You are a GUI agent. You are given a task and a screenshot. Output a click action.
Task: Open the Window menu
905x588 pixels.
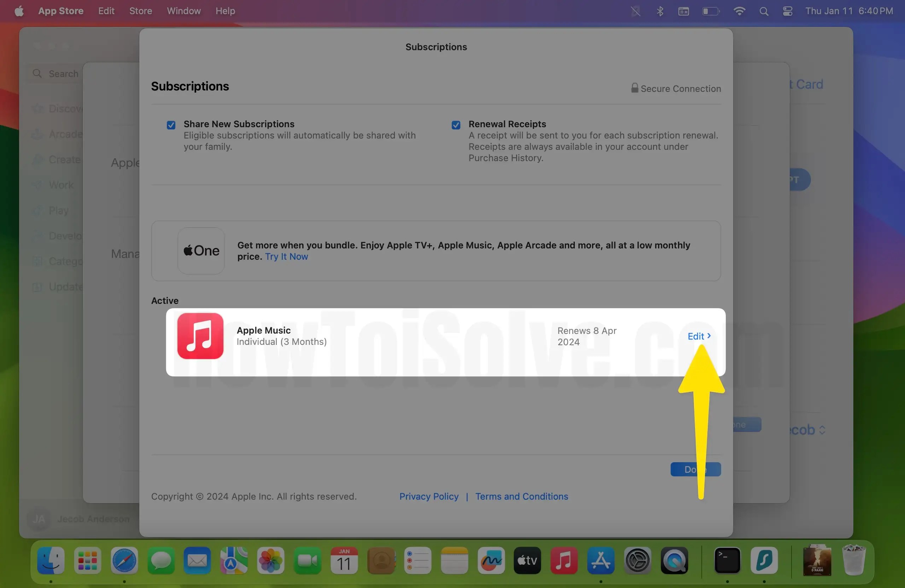pos(183,11)
